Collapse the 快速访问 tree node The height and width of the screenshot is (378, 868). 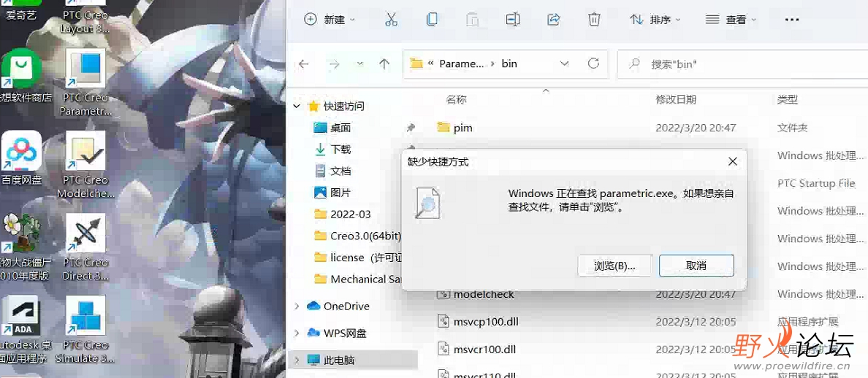click(x=297, y=106)
